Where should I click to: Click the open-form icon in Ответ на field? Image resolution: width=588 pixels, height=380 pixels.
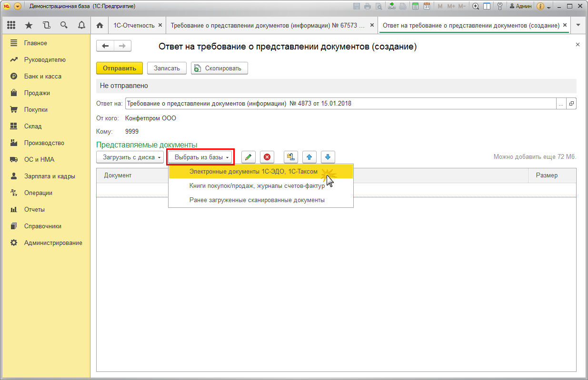pos(571,103)
